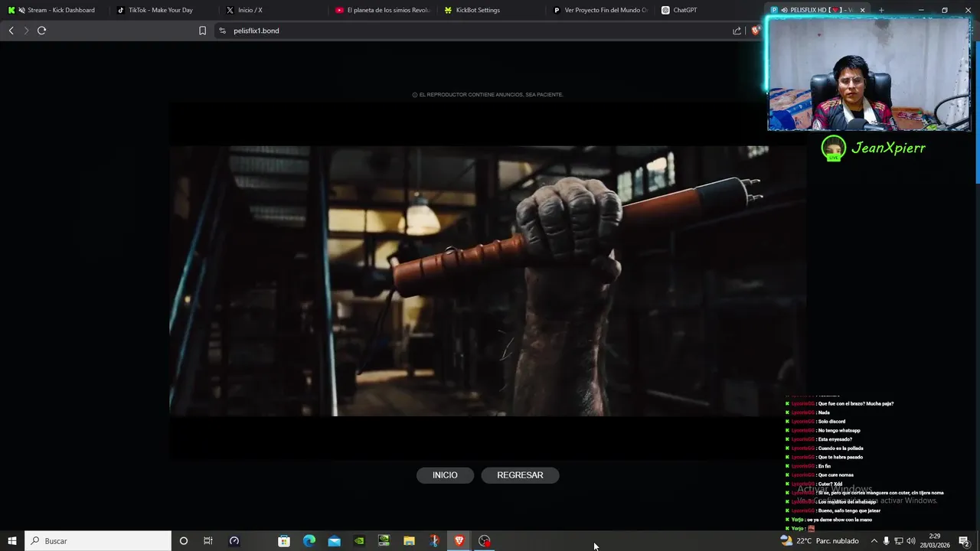980x551 pixels.
Task: Open NVIDIA app from taskbar
Action: (x=359, y=541)
